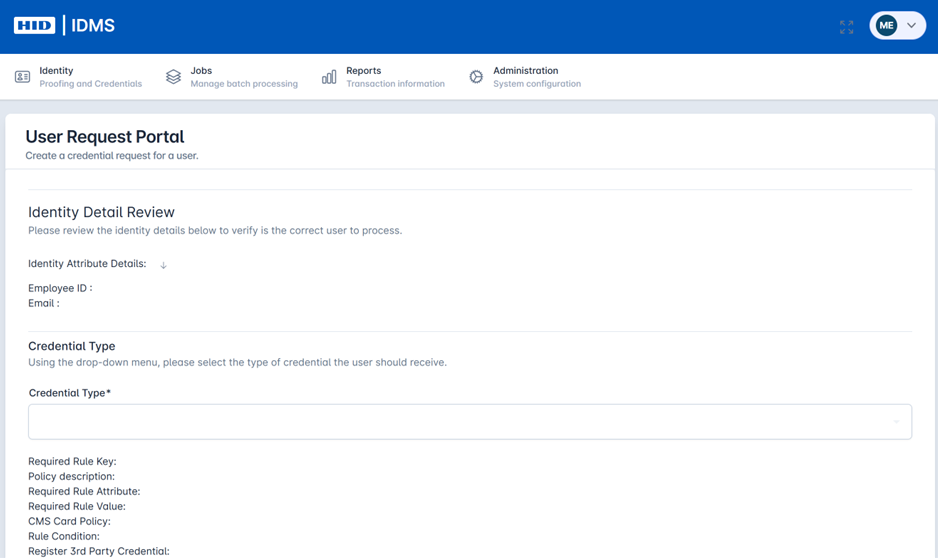Click the Reports bar chart icon

point(329,77)
